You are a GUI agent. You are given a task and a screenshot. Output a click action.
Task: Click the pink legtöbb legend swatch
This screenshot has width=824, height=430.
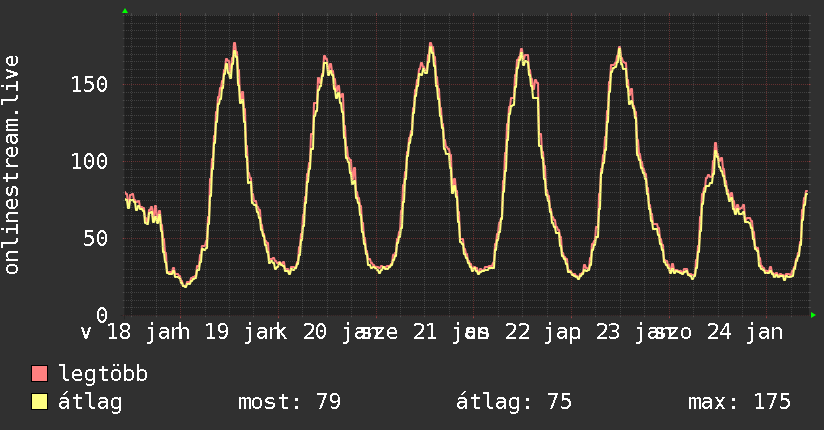(x=39, y=373)
